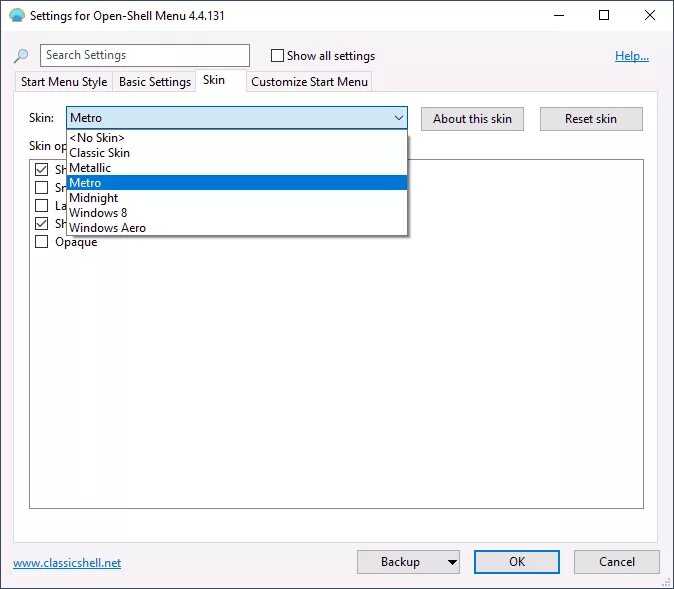
Task: Close the Open-Shell settings window
Action: (x=650, y=15)
